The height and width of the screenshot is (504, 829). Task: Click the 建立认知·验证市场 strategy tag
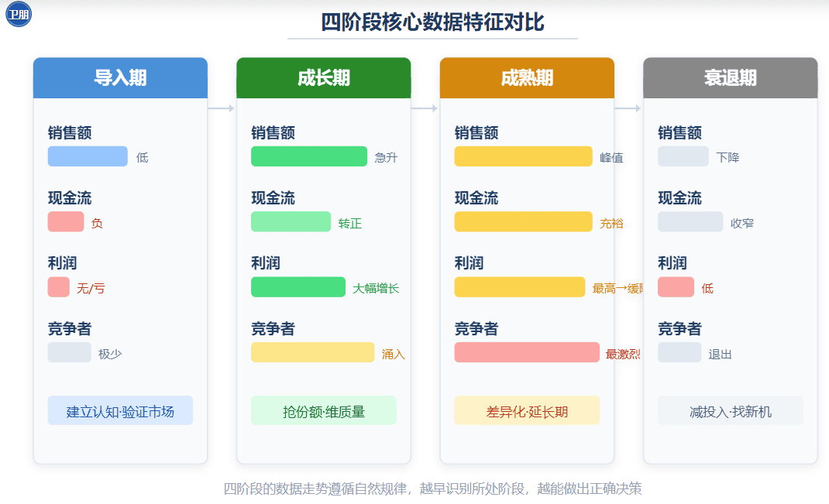click(x=121, y=410)
